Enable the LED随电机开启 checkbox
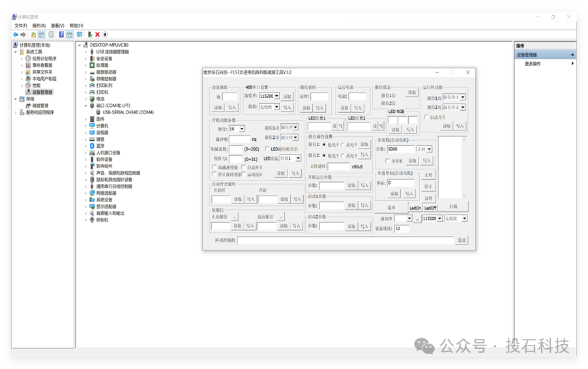The height and width of the screenshot is (369, 588). click(266, 149)
